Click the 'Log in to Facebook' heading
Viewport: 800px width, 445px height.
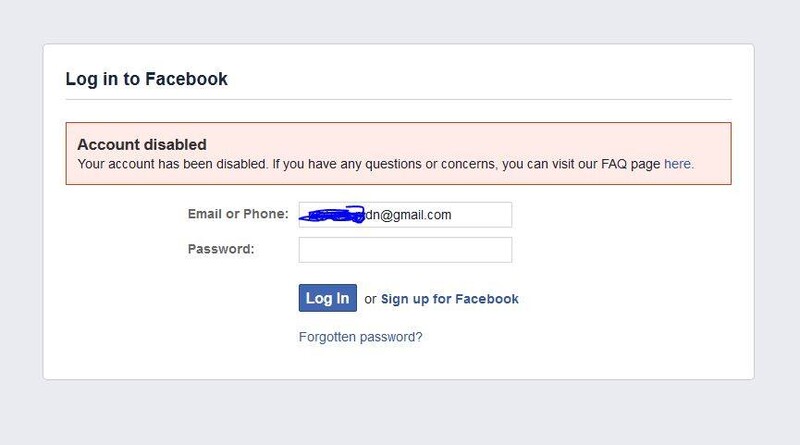click(x=146, y=79)
